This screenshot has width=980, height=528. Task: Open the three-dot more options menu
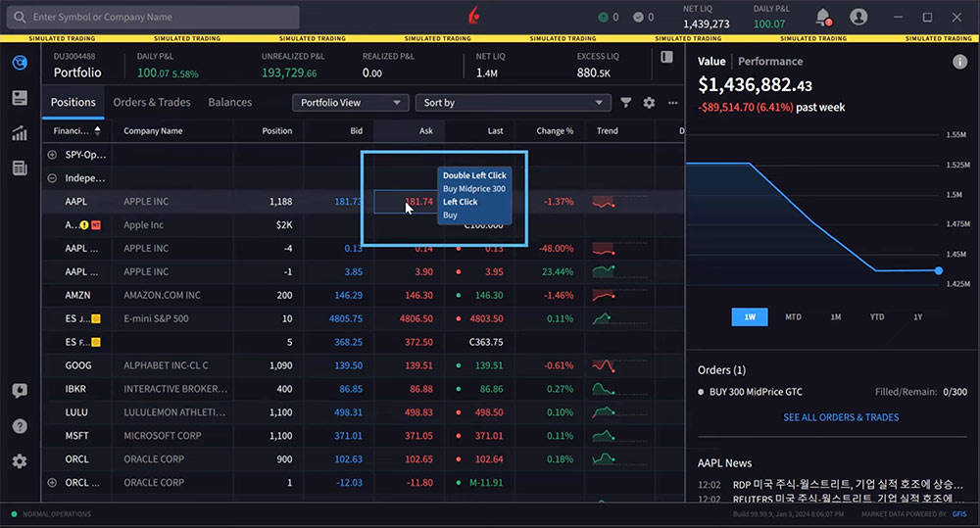[672, 103]
